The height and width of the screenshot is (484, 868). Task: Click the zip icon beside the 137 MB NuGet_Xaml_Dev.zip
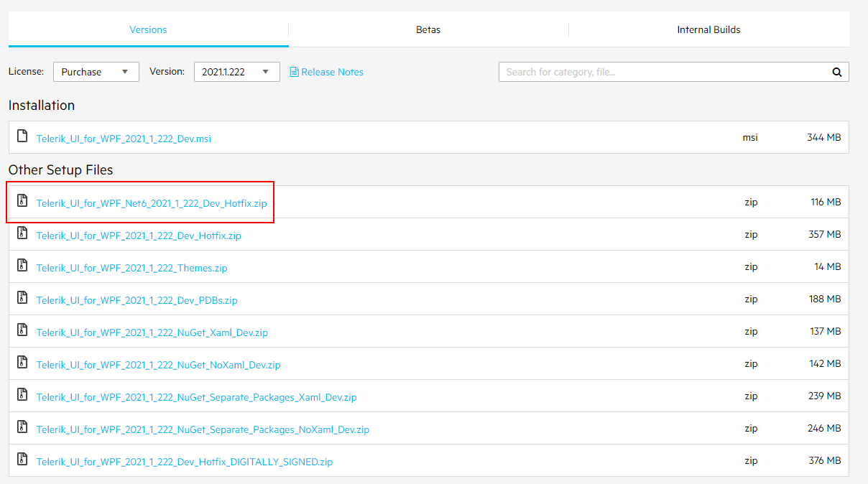pos(22,330)
